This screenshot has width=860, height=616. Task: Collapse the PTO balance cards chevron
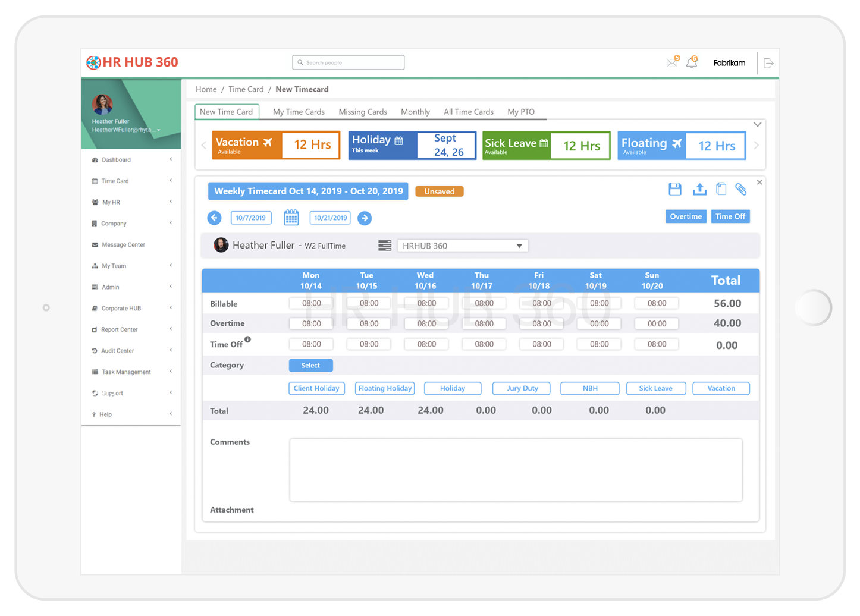pyautogui.click(x=757, y=125)
